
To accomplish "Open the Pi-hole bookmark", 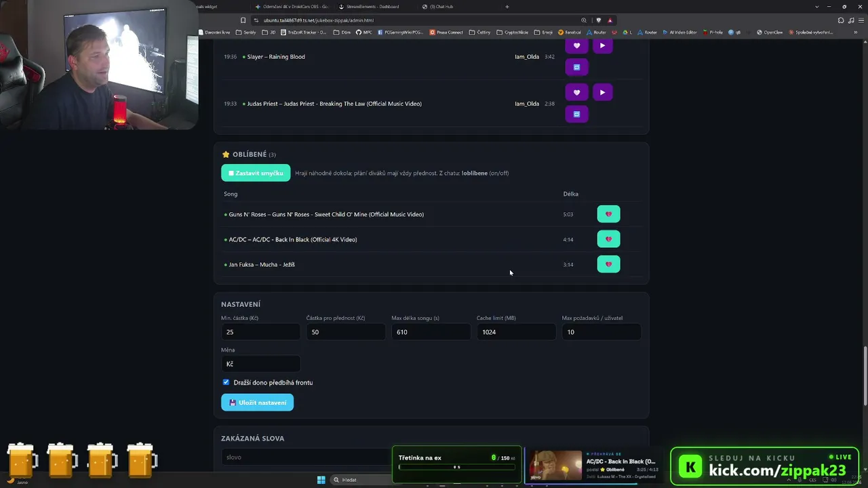I will tap(713, 32).
